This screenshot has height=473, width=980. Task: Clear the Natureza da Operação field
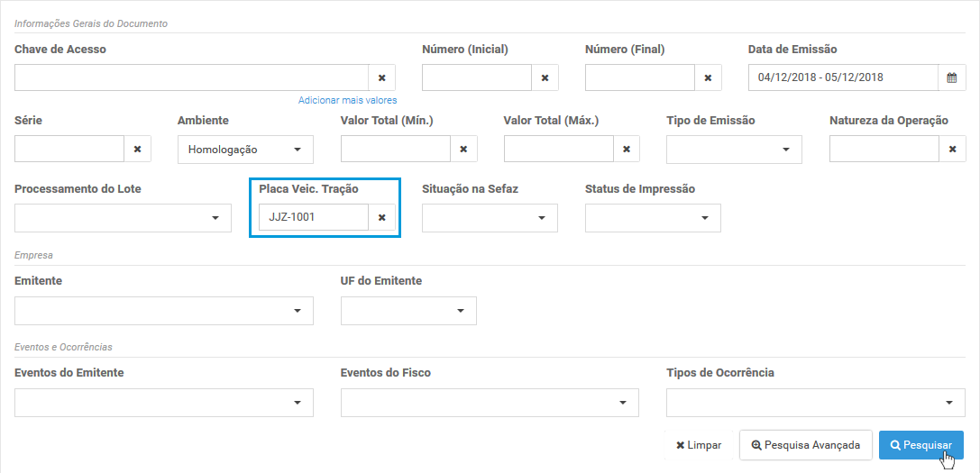(952, 150)
